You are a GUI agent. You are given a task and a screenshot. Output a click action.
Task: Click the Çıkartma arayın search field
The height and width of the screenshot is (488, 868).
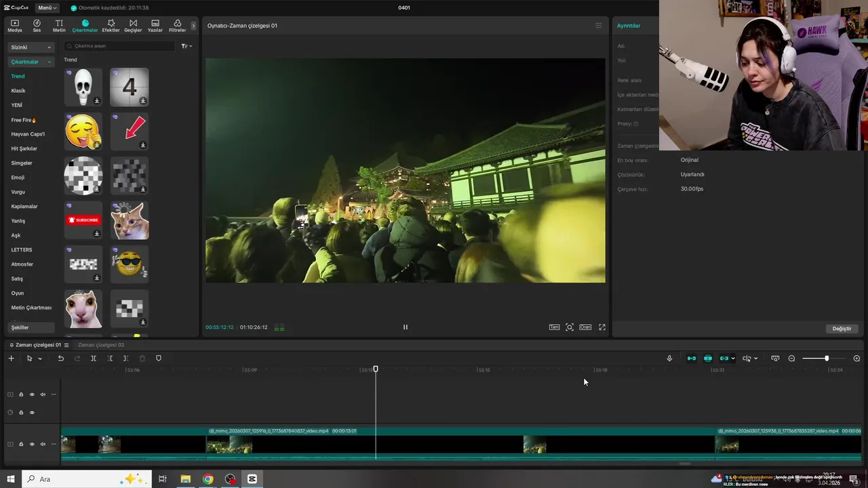119,46
